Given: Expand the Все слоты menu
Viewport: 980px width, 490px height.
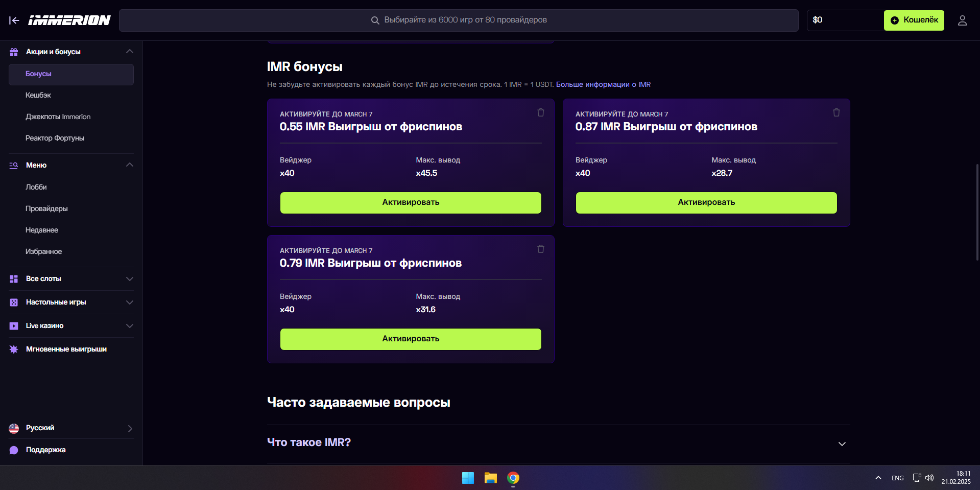Looking at the screenshot, I should [129, 279].
